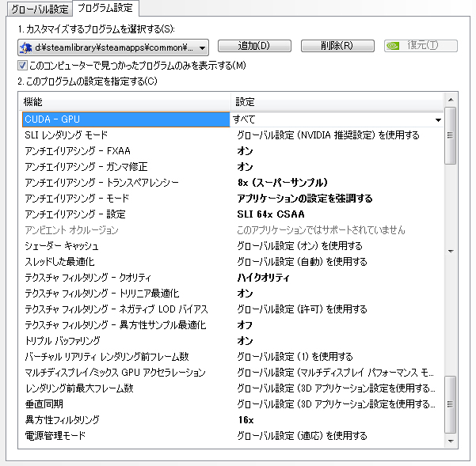Viewport: 476px width, 466px height.
Task: Select the SLI レンダリング モード feature row
Action: [67, 135]
